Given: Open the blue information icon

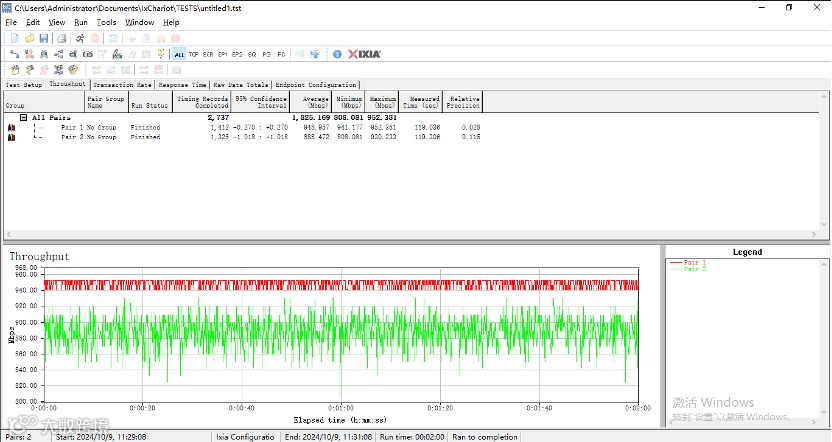Looking at the screenshot, I should coord(337,54).
